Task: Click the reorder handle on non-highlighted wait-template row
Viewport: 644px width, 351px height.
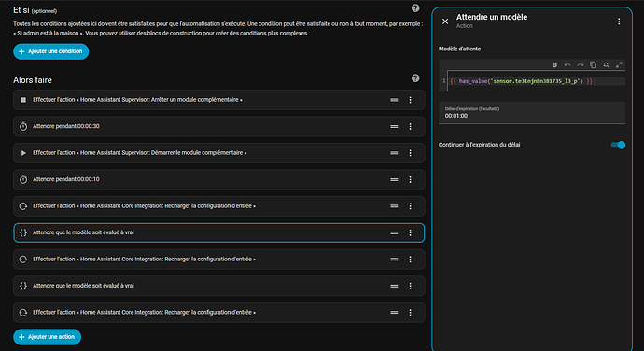Action: tap(394, 286)
